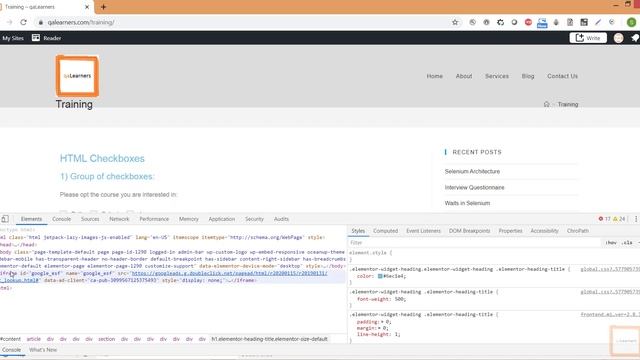The image size is (640, 360).
Task: Open WordPress notifications bell icon
Action: pyautogui.click(x=635, y=38)
